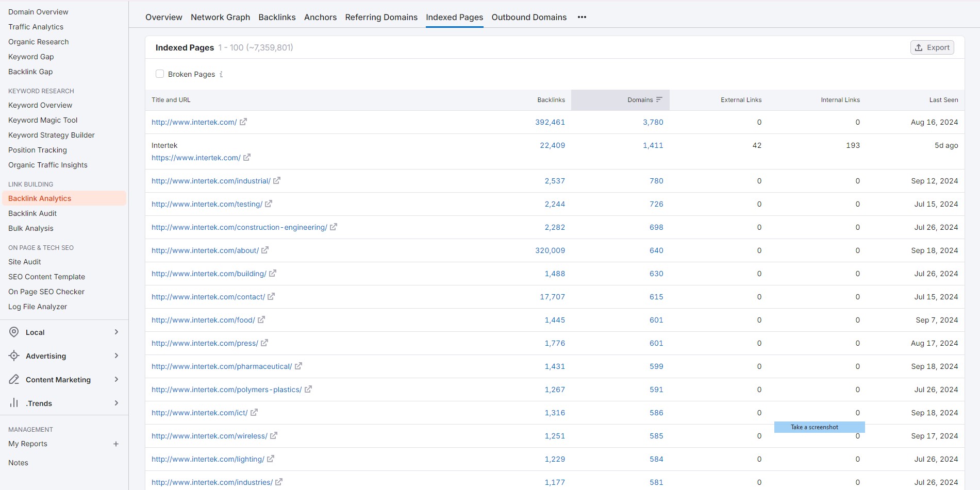The width and height of the screenshot is (980, 490).
Task: Open external link icon next to construction-engineering URL
Action: tap(334, 227)
